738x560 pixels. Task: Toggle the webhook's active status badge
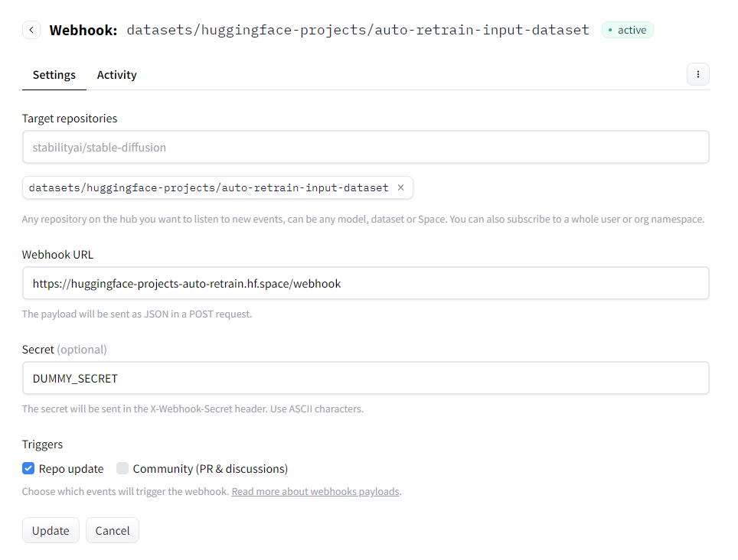(x=627, y=29)
